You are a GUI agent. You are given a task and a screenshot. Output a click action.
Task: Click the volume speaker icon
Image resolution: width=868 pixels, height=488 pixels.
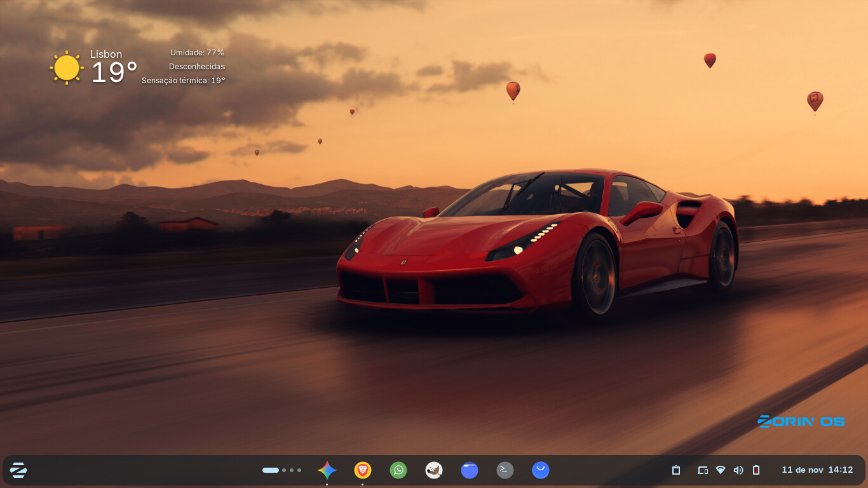click(738, 470)
